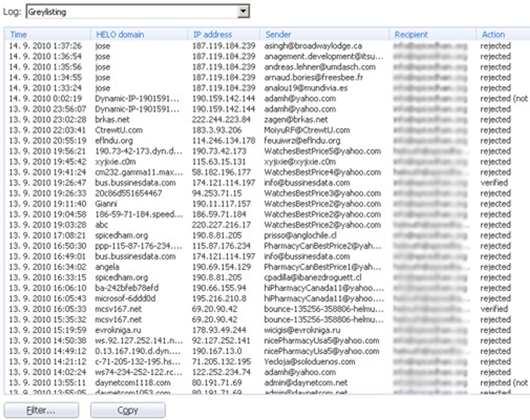Select HELO domain brkas.net
Screen dimensions: 530x420
[112, 120]
